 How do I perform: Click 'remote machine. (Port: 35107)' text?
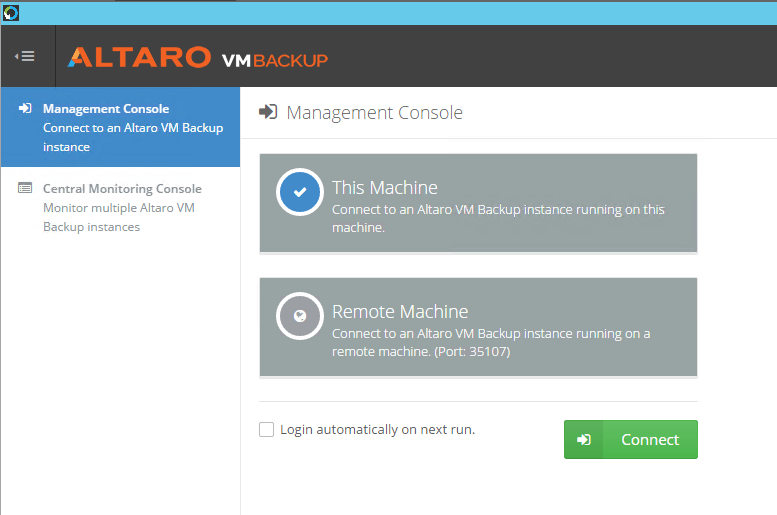point(421,351)
